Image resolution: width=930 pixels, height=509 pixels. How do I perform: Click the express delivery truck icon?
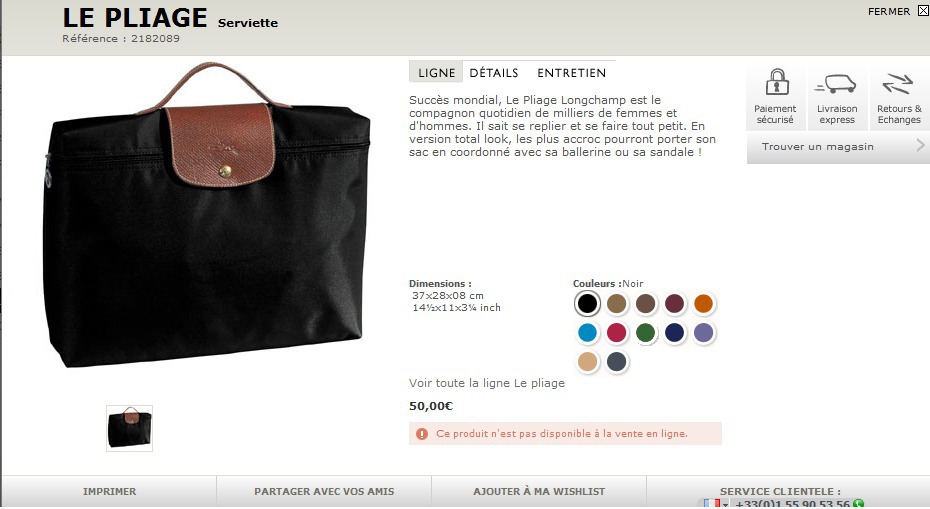pos(836,84)
